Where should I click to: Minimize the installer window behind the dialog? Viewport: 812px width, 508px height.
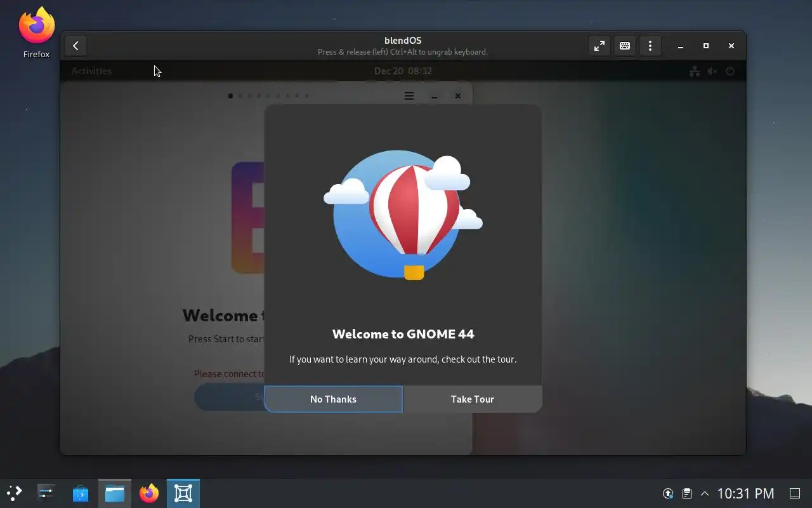(x=434, y=96)
